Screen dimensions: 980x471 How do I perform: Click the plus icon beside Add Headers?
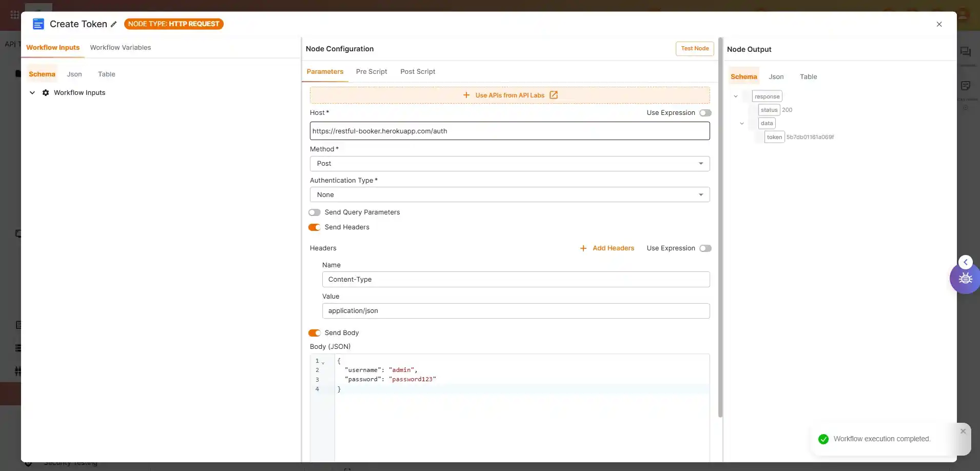pos(583,248)
